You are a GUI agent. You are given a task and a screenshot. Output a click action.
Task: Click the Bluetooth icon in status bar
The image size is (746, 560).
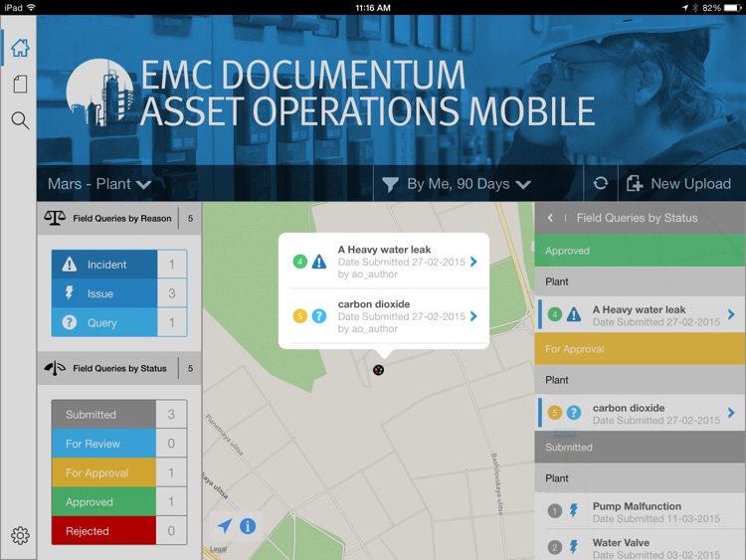click(695, 8)
